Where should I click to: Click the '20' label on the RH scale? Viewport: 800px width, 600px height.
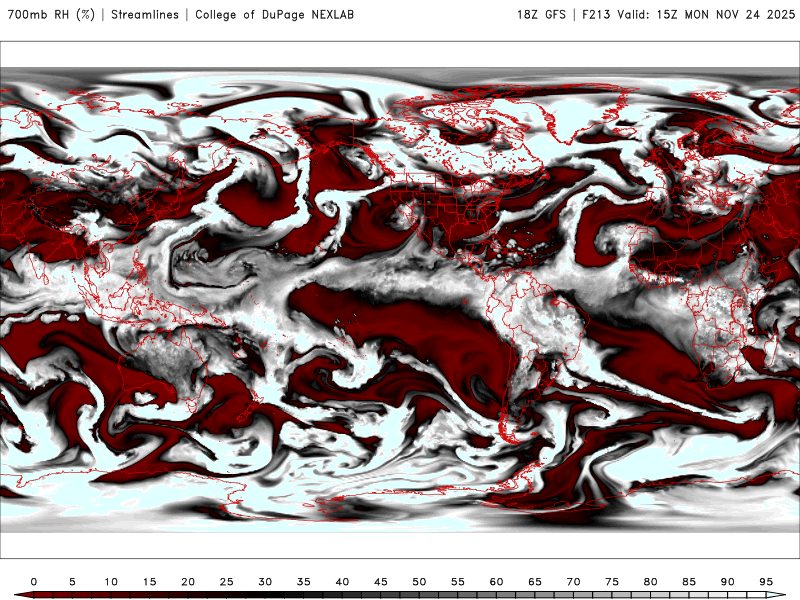click(x=188, y=582)
